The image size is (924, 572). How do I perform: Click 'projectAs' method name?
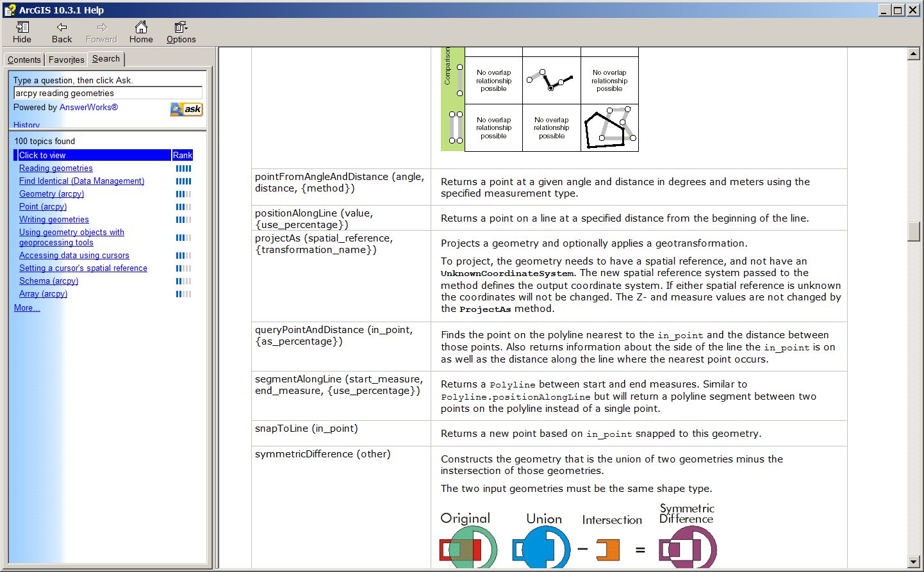[x=277, y=238]
